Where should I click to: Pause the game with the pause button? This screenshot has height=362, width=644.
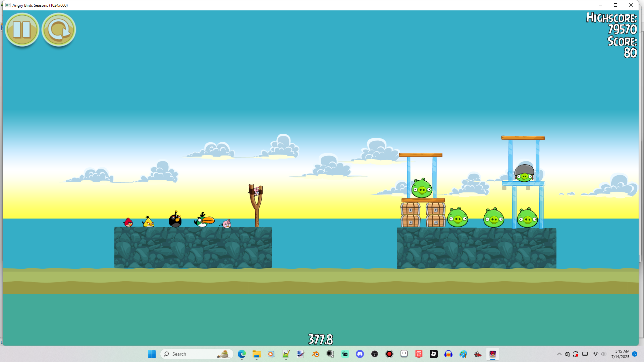pos(22,30)
